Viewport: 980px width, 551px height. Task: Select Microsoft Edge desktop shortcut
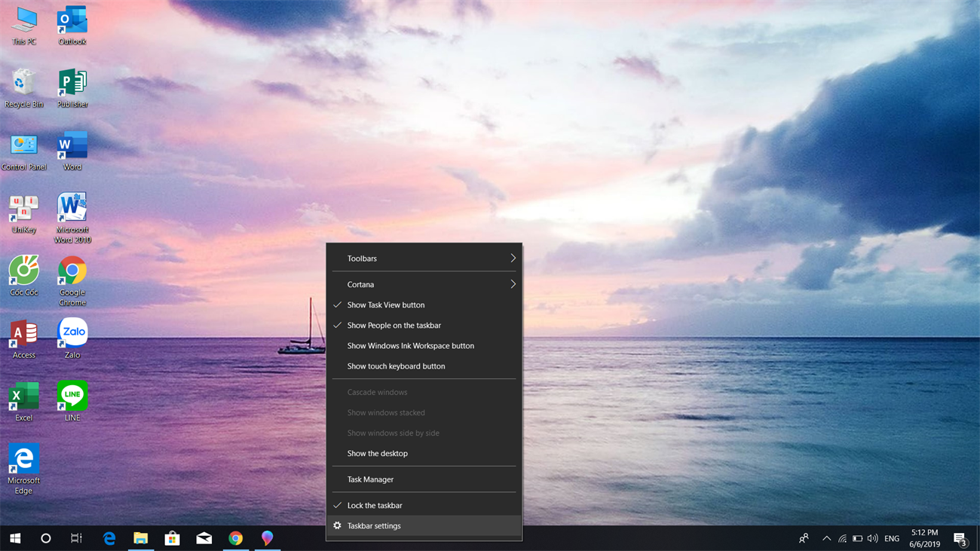point(24,470)
